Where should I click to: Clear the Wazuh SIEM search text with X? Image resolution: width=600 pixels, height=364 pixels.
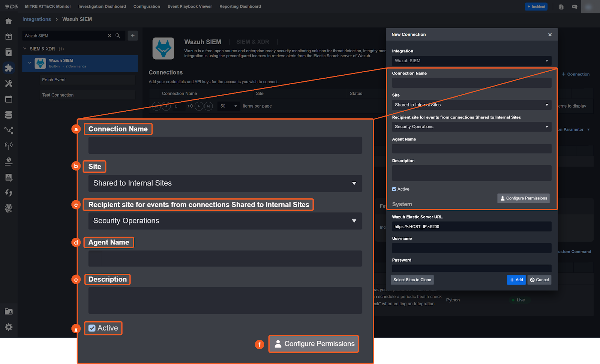click(109, 36)
